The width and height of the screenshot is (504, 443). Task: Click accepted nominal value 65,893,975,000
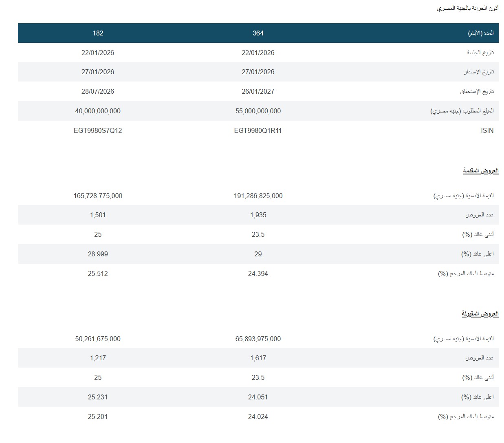tap(258, 339)
